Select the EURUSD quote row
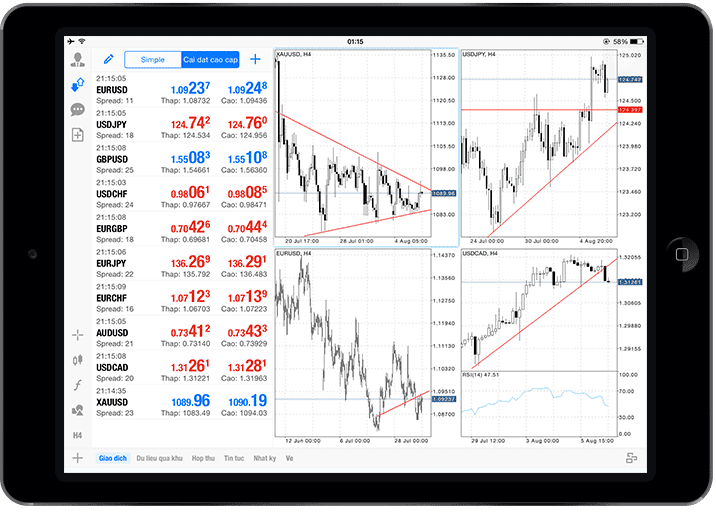 pos(182,90)
